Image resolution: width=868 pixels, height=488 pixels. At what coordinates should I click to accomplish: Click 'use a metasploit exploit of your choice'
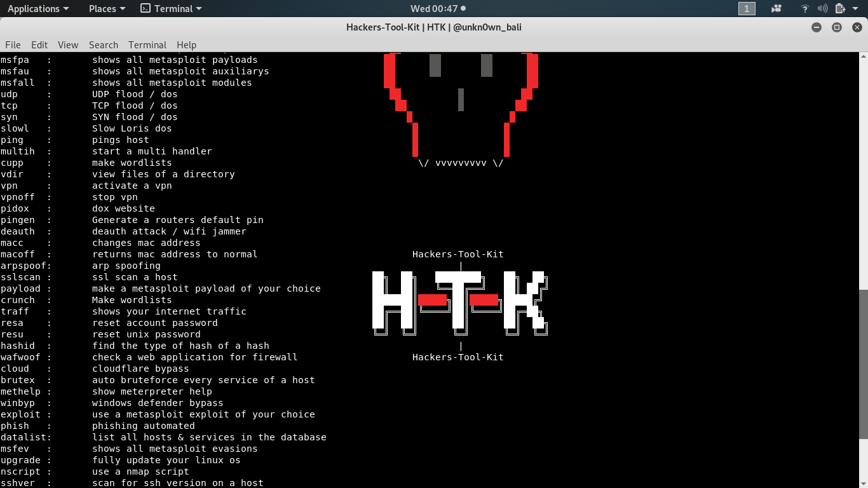(203, 414)
